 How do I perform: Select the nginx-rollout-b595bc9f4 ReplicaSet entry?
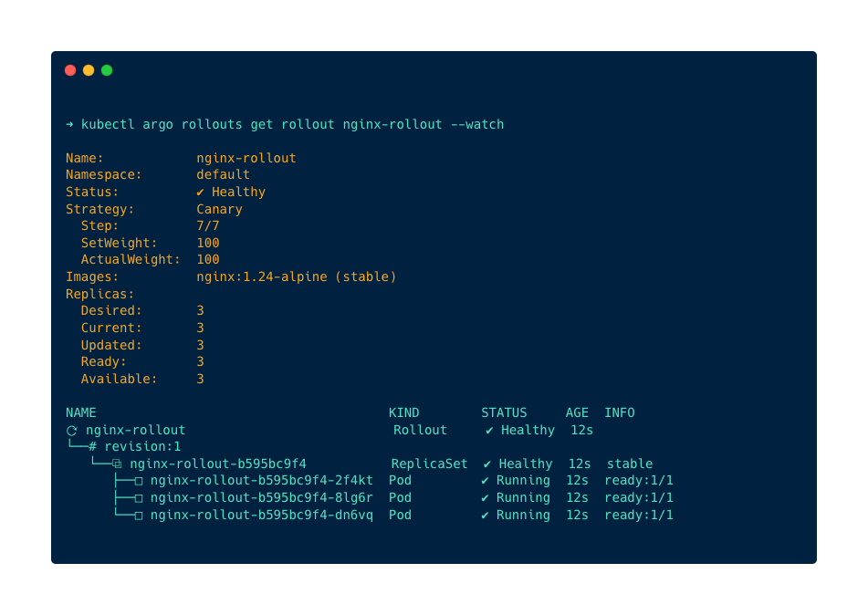[218, 464]
